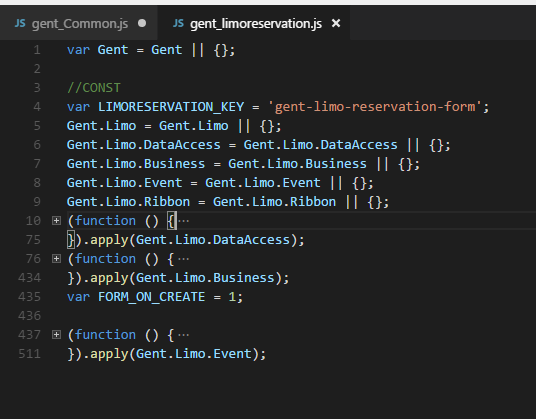This screenshot has height=419, width=536.
Task: Click the unsaved dot on gent_Common.js tab
Action: pos(142,23)
